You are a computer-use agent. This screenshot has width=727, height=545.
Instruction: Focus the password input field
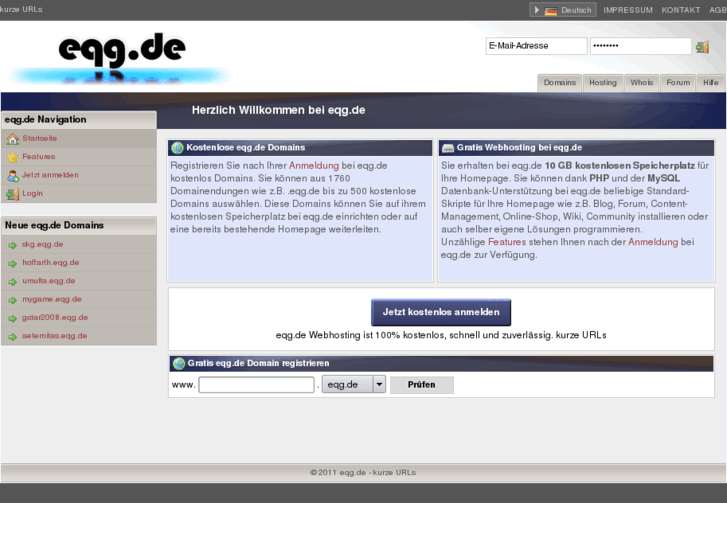641,46
